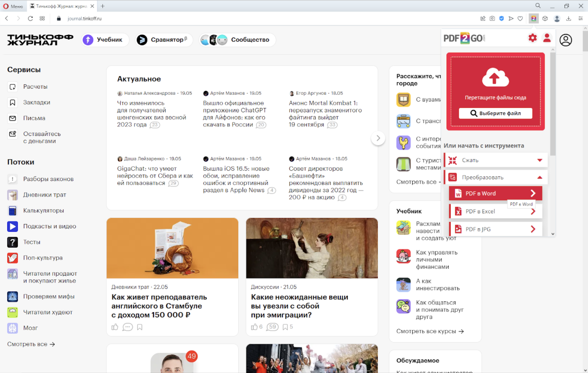
Task: Click the PDF2GO logo in popup
Action: coord(464,38)
